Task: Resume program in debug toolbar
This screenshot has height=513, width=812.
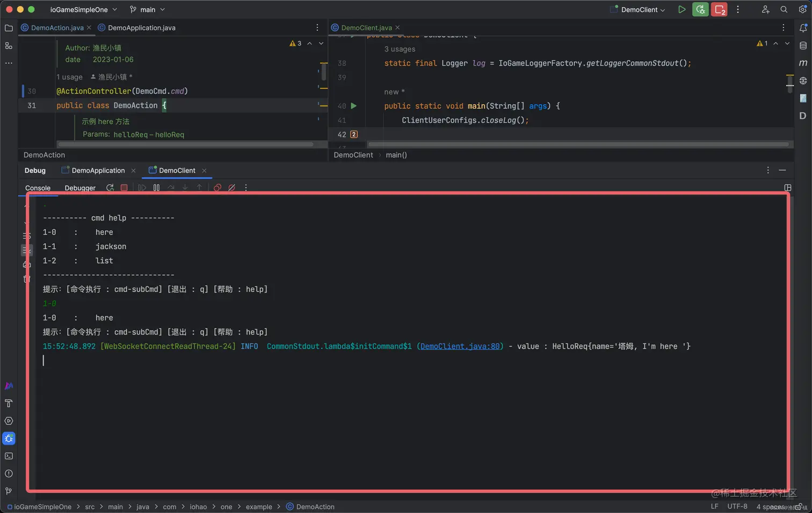Action: (142, 188)
